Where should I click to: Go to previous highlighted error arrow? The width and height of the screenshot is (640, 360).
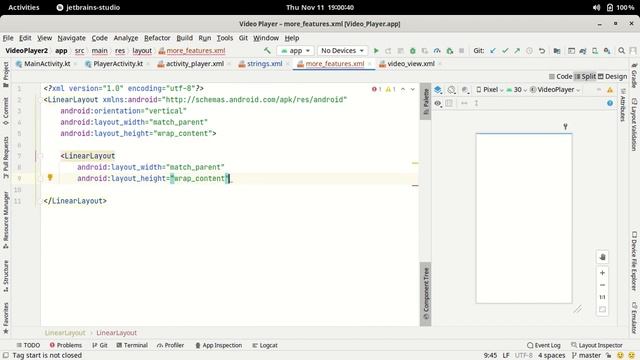tap(403, 89)
